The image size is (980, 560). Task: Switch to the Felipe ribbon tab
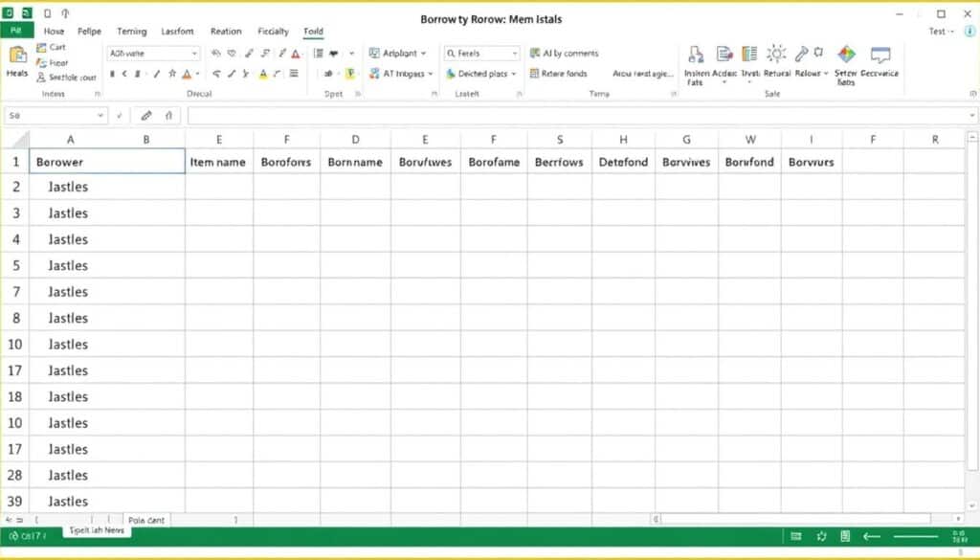coord(89,32)
